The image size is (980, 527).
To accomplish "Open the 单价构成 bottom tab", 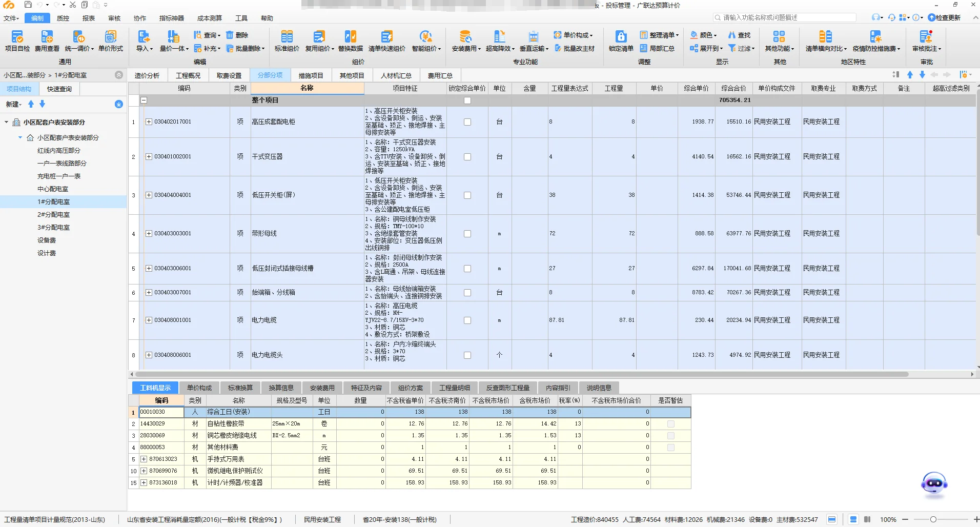I will point(199,388).
